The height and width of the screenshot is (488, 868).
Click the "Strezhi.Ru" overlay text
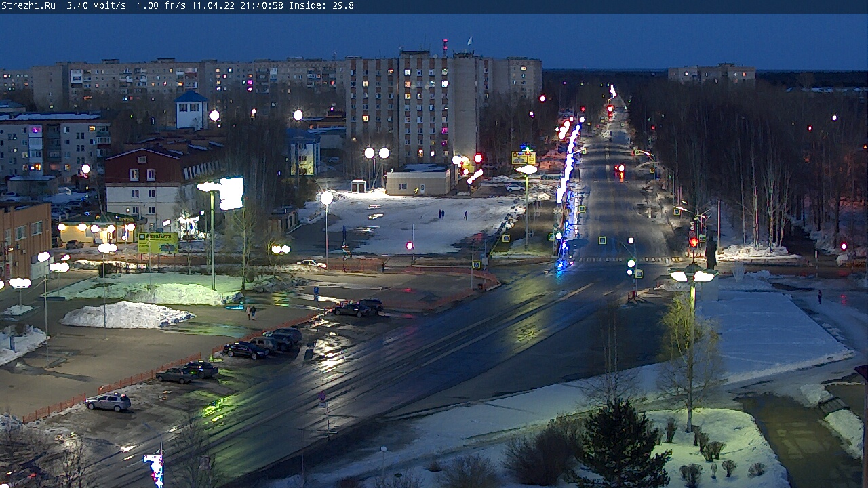pos(28,5)
